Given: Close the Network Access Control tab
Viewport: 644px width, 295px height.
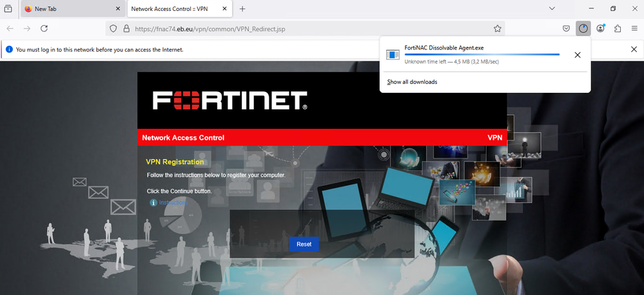Looking at the screenshot, I should pos(225,8).
